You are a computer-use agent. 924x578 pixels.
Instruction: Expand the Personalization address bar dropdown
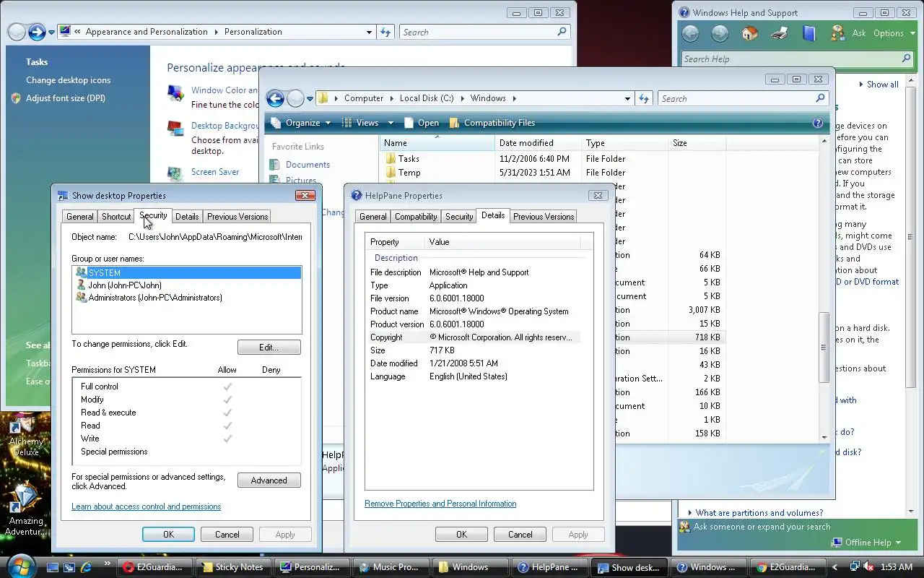click(x=369, y=32)
